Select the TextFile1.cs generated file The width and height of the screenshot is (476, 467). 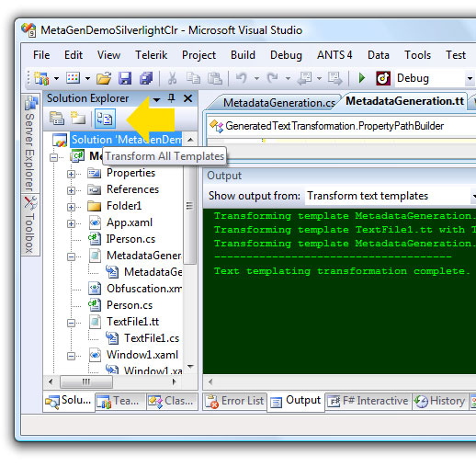click(x=152, y=338)
